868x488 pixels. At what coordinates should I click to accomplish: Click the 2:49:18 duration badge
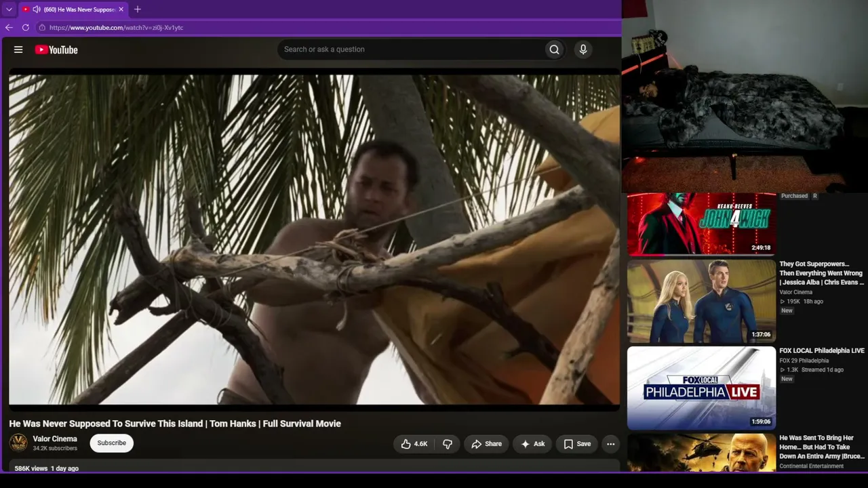tap(761, 248)
